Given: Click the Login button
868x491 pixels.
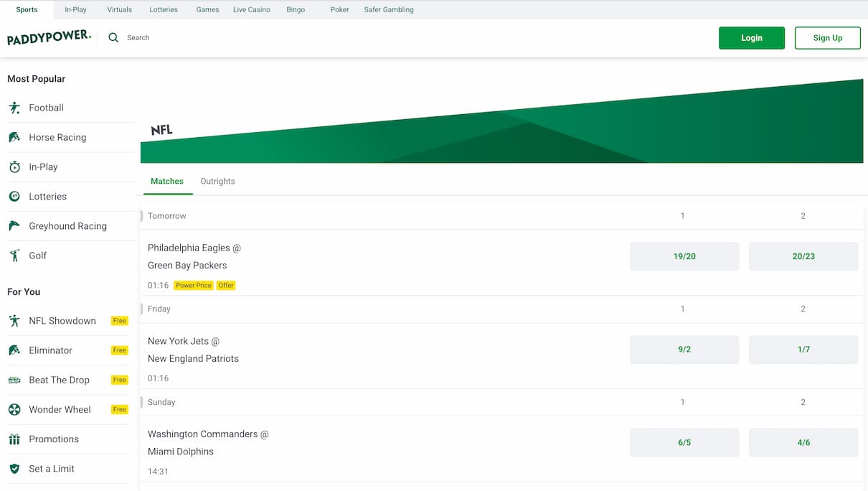Looking at the screenshot, I should pos(751,37).
